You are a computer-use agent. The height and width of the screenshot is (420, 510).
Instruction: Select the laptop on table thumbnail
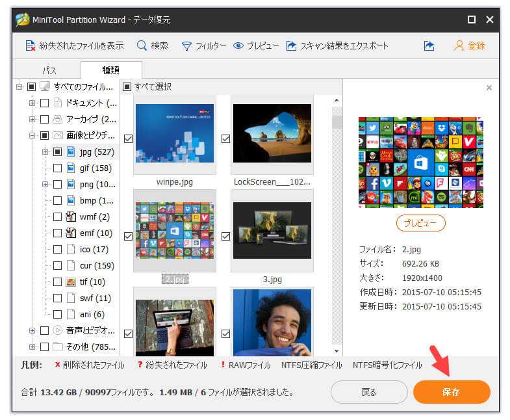click(x=175, y=328)
